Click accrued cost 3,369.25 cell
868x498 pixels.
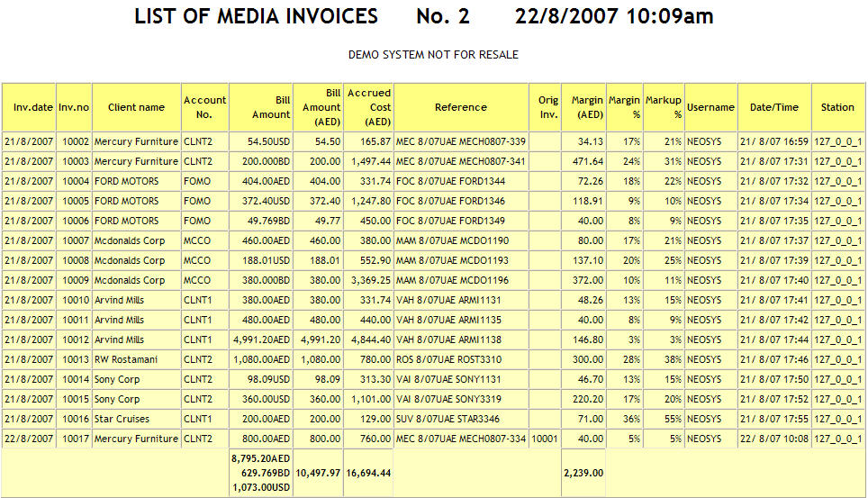tap(368, 280)
